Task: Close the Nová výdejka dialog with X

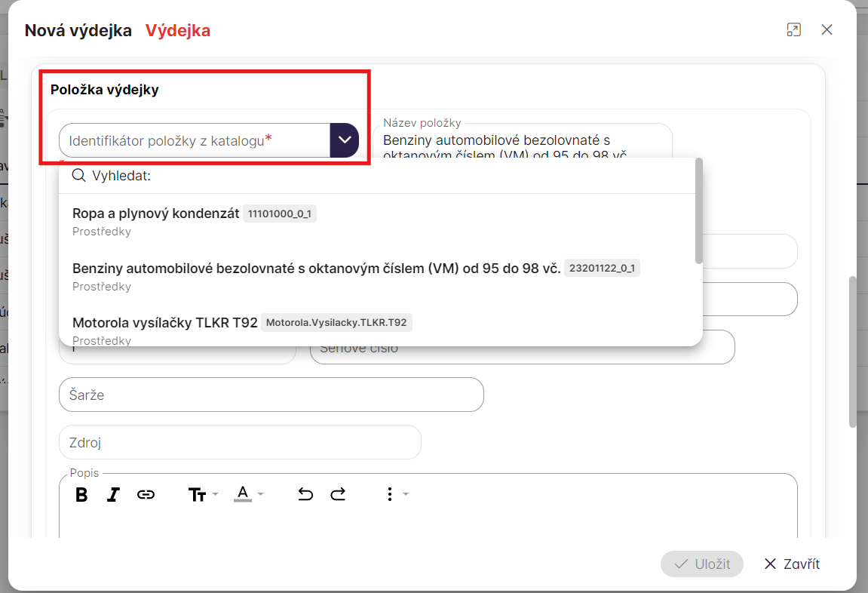Action: click(x=827, y=30)
